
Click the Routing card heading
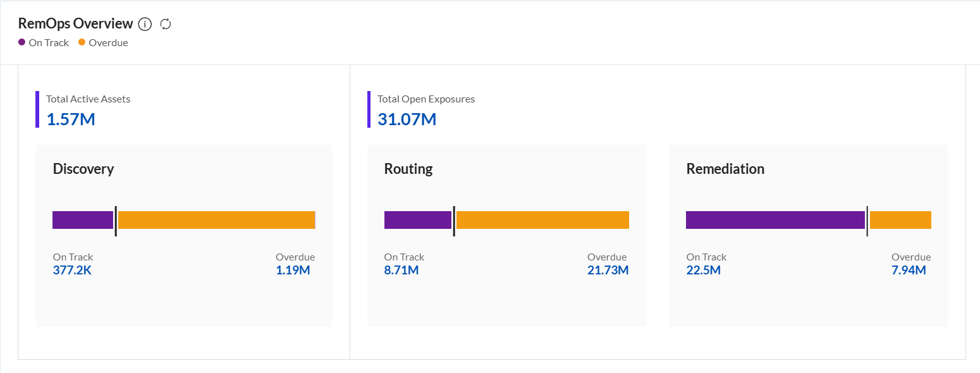pos(408,169)
